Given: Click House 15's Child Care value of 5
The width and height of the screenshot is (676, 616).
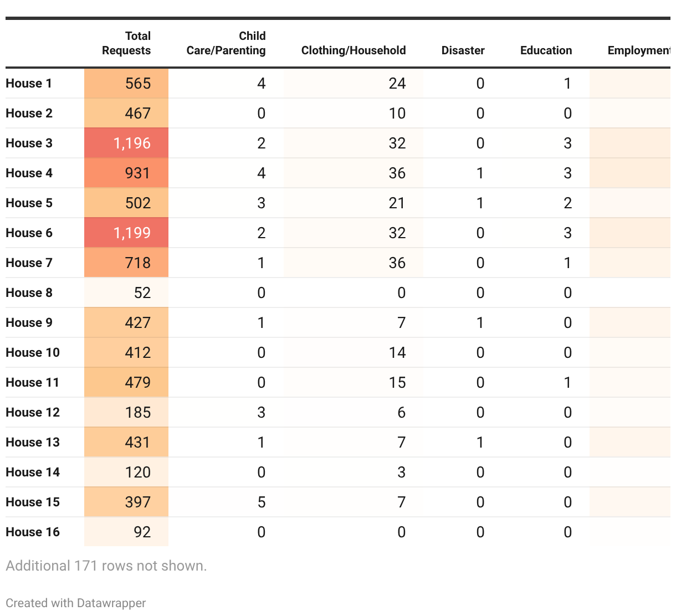Looking at the screenshot, I should point(261,502).
